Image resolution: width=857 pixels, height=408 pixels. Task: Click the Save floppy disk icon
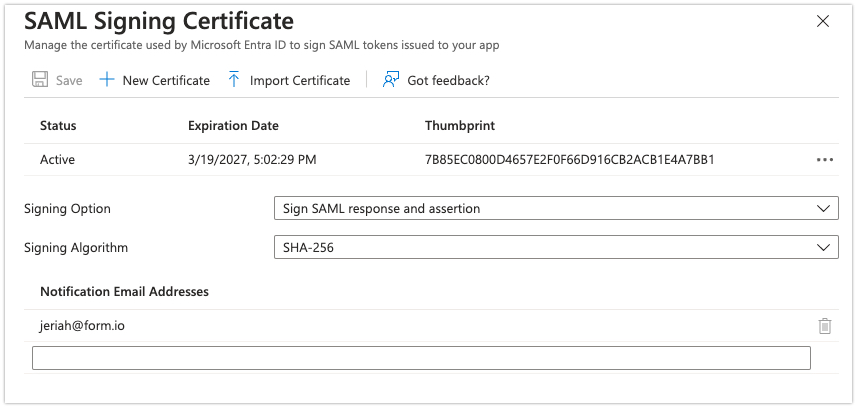40,80
